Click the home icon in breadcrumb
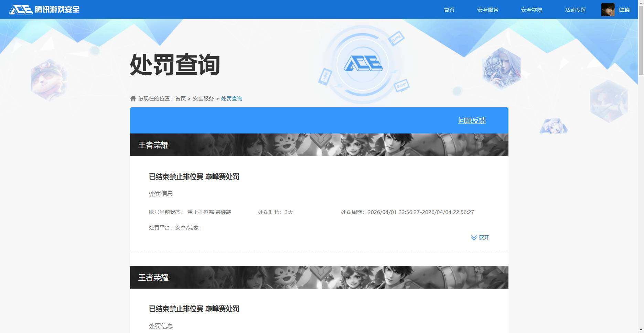The width and height of the screenshot is (644, 333). click(x=133, y=98)
